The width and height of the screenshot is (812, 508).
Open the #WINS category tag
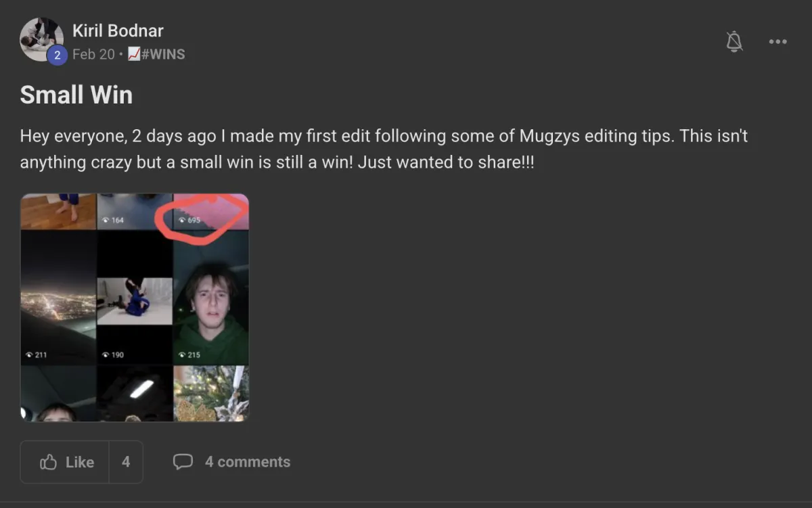(163, 54)
